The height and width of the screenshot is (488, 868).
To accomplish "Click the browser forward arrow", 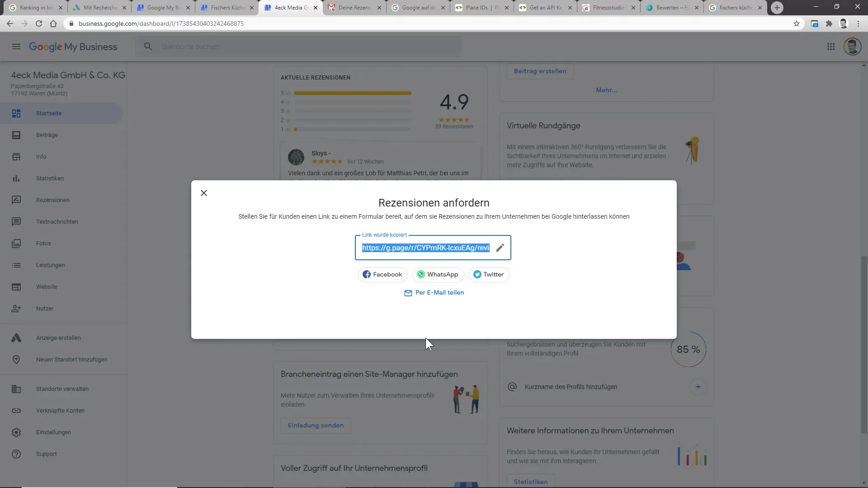I will (x=24, y=23).
